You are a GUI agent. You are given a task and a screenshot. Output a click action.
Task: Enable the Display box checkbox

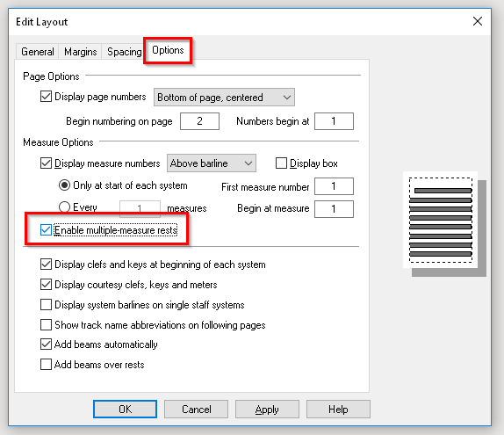pos(281,163)
